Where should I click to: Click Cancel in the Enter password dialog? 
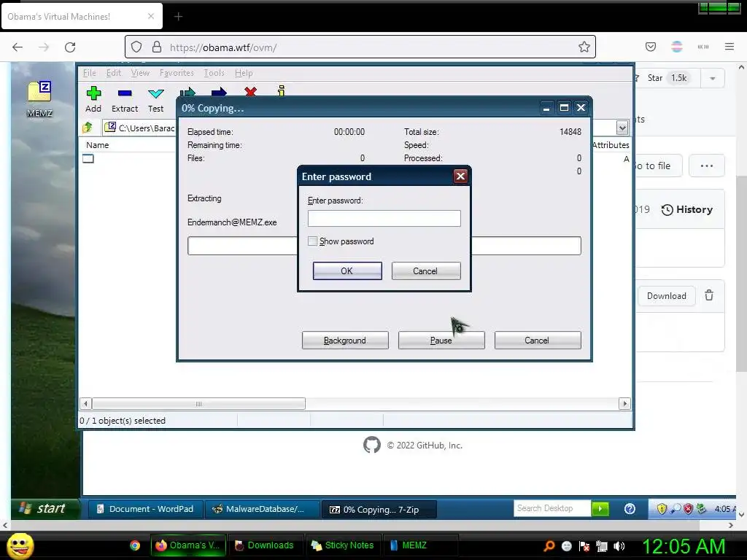click(x=426, y=271)
